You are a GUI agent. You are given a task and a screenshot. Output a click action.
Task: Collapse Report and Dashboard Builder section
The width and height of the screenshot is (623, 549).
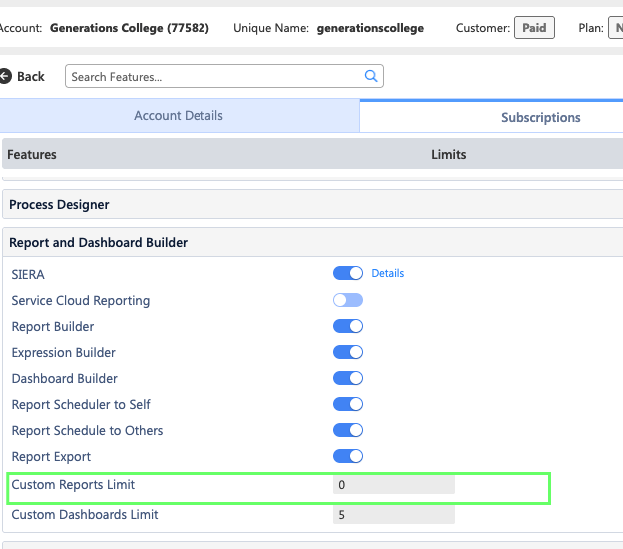coord(99,242)
